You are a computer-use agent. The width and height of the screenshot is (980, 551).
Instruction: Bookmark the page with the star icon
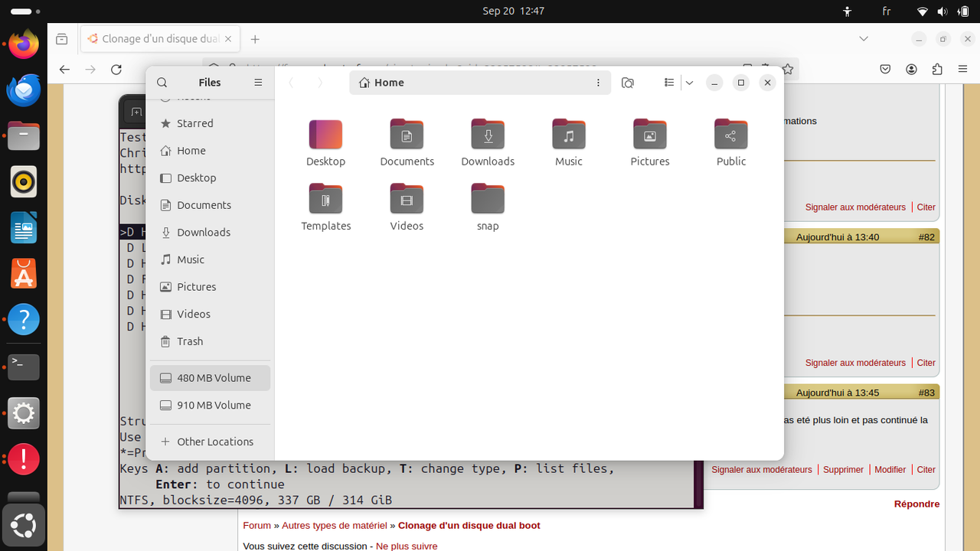click(x=787, y=69)
